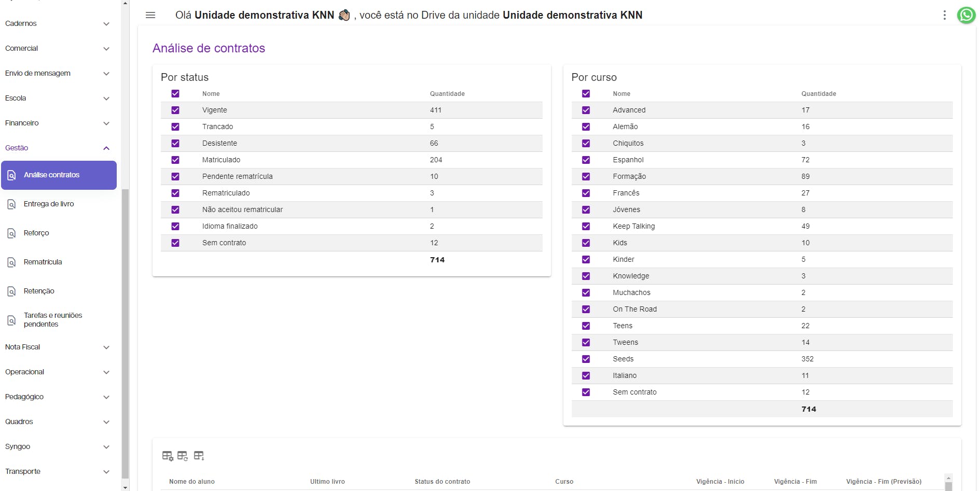Sort by Vigência - Fim (Previsão) column

[884, 482]
